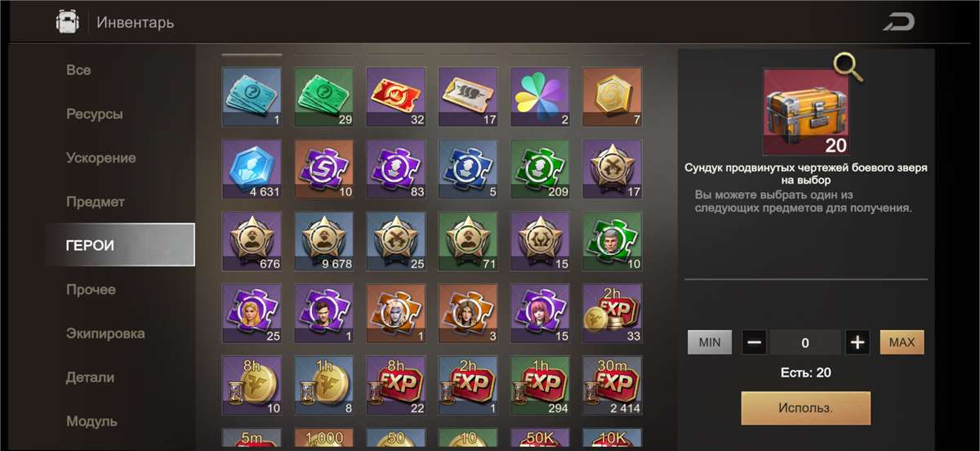Image resolution: width=980 pixels, height=451 pixels.
Task: Tap the back arrow icon top right
Action: pos(898,22)
